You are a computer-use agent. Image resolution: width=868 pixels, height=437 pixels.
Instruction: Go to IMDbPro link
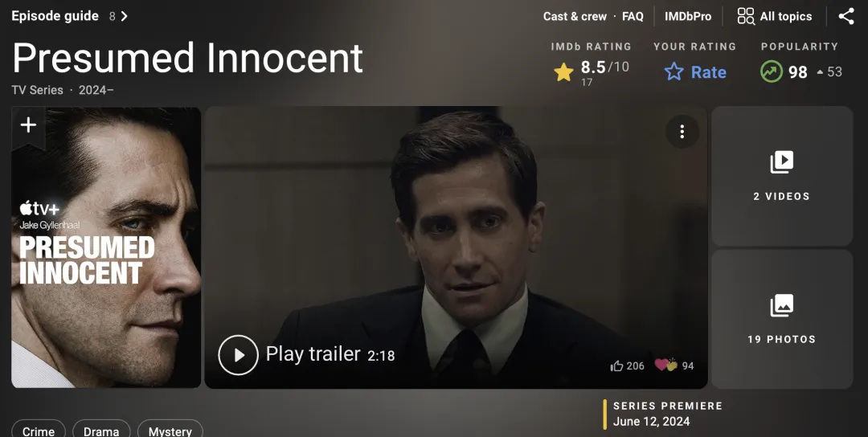pos(688,17)
